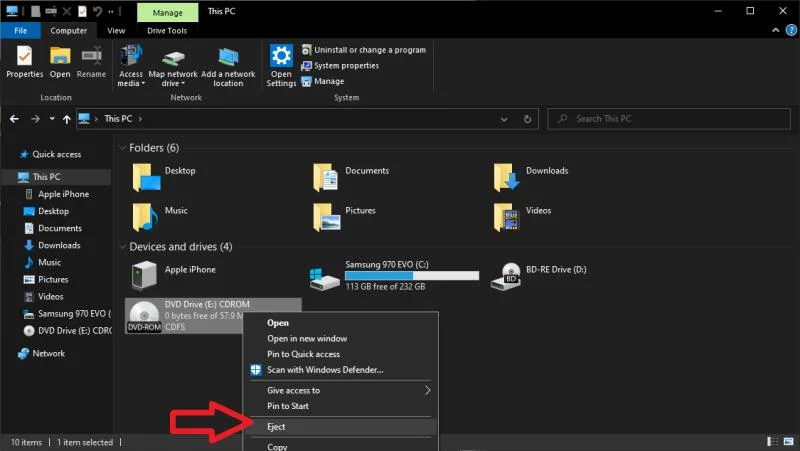Open the Map network drive dropdown
Image resolution: width=800 pixels, height=451 pixels.
[173, 66]
